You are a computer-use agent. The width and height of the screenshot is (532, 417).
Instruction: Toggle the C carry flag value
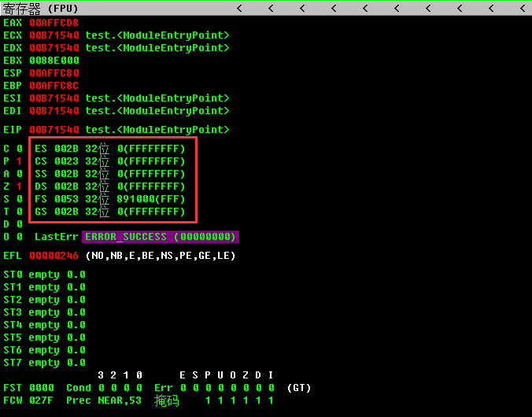(20, 149)
